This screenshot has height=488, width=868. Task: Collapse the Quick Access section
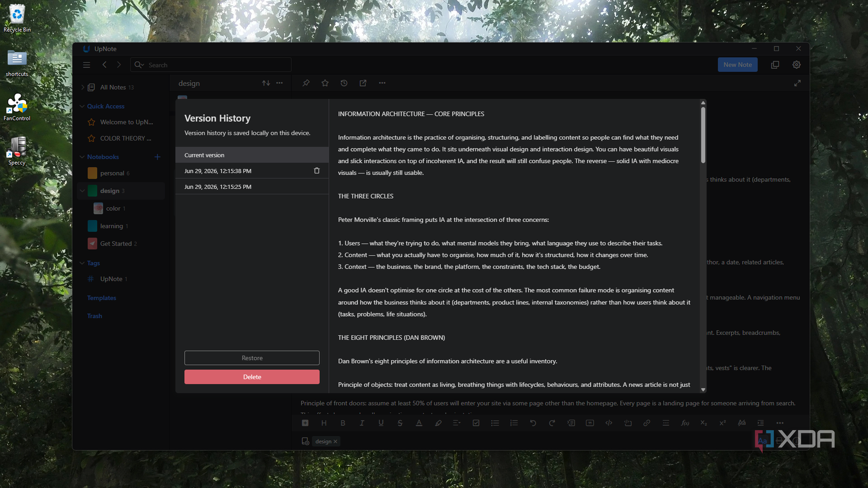(x=82, y=106)
